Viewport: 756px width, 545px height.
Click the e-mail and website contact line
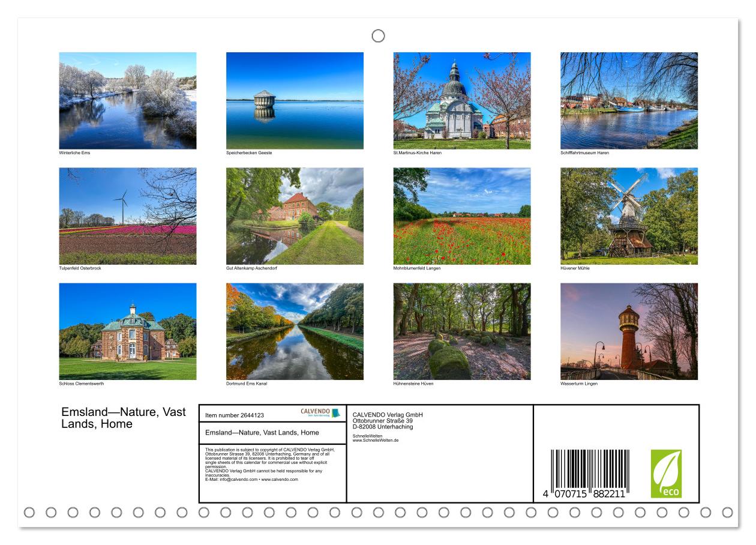(251, 480)
